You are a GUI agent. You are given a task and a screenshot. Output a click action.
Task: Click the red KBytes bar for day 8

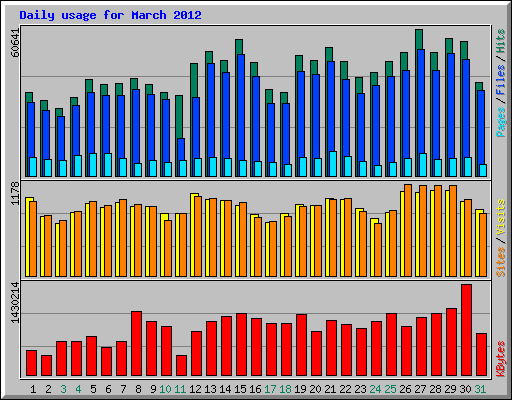pos(136,344)
